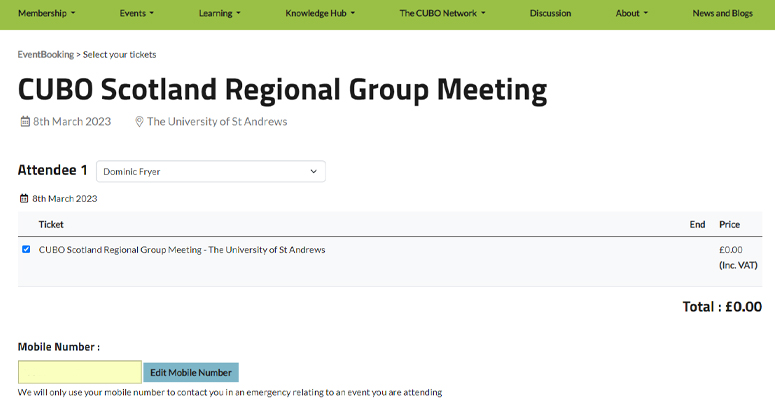Open the Membership menu

coord(46,13)
